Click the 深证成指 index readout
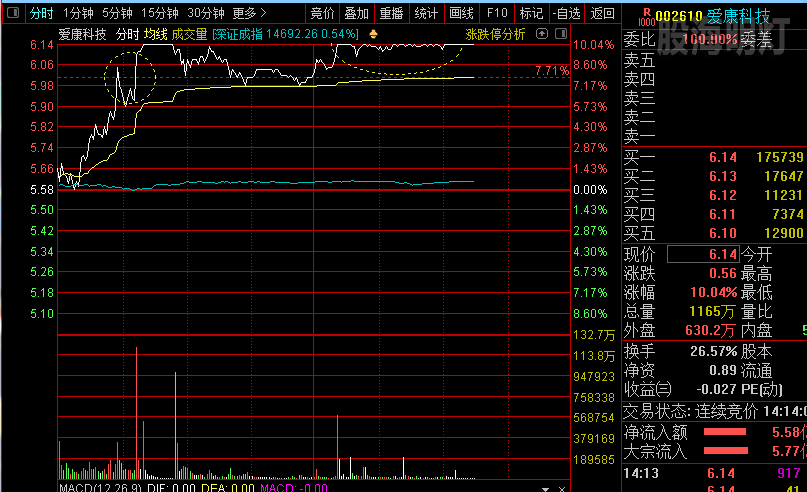The width and height of the screenshot is (807, 492). coord(285,34)
